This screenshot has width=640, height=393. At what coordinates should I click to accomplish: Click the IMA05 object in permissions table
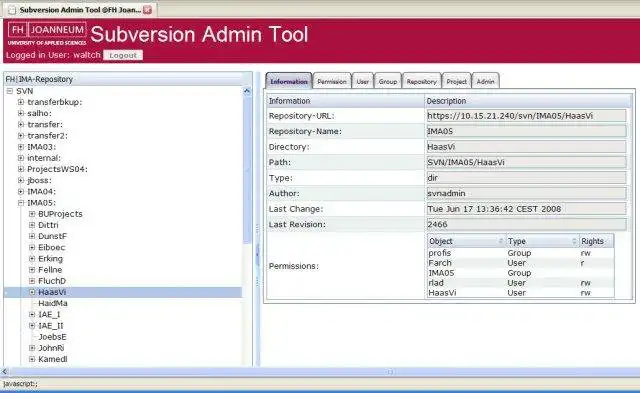[x=441, y=273]
